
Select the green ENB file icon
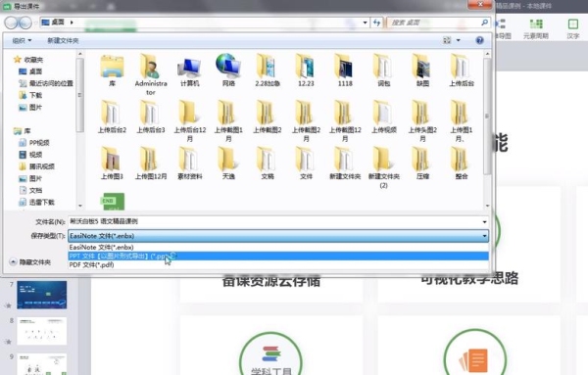coord(113,201)
